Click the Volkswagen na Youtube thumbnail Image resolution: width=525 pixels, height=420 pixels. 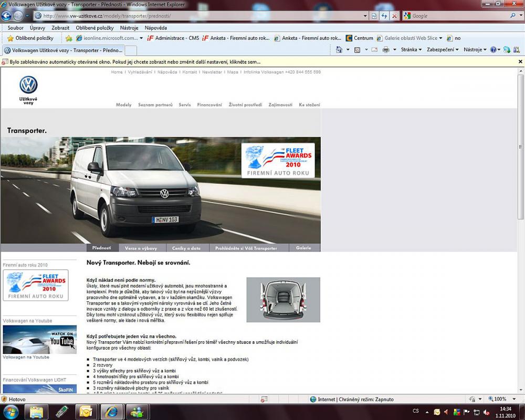pos(39,340)
